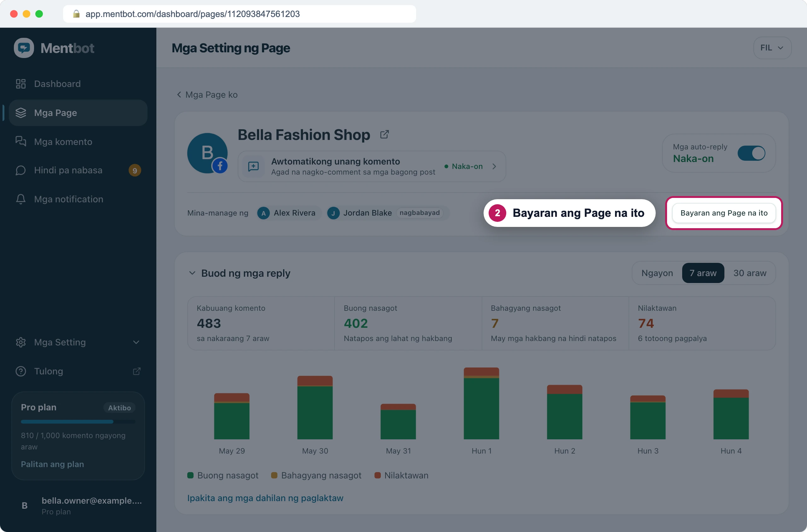Screen dimensions: 807x532
Task: Open the Hindi pa nabasa unread bubble
Action: 21,170
